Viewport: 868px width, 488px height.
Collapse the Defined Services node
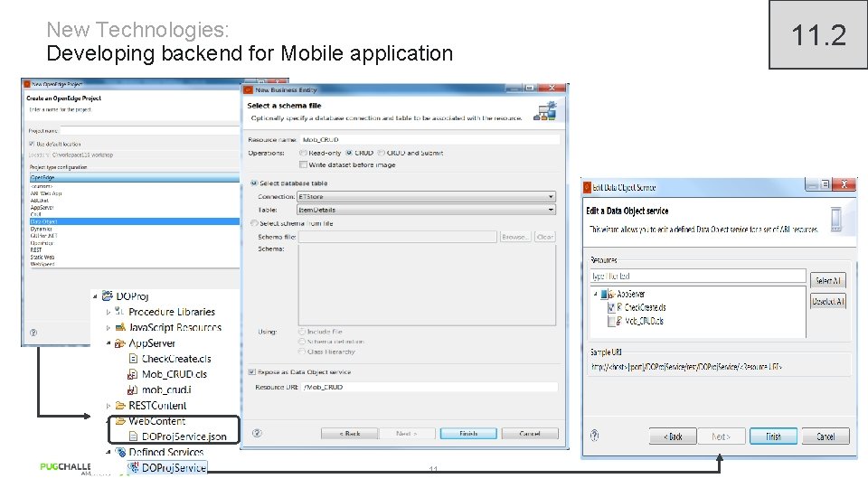tap(108, 452)
